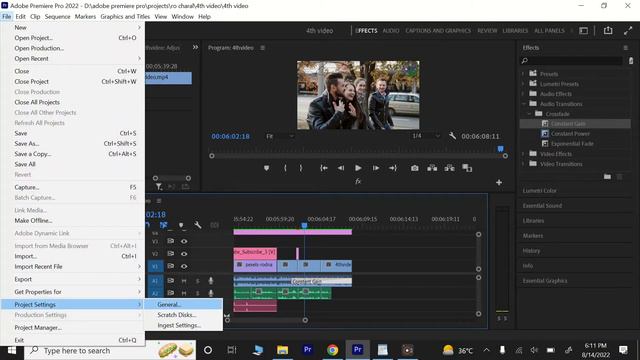Step forward one frame
640x360 pixels.
pos(376,168)
